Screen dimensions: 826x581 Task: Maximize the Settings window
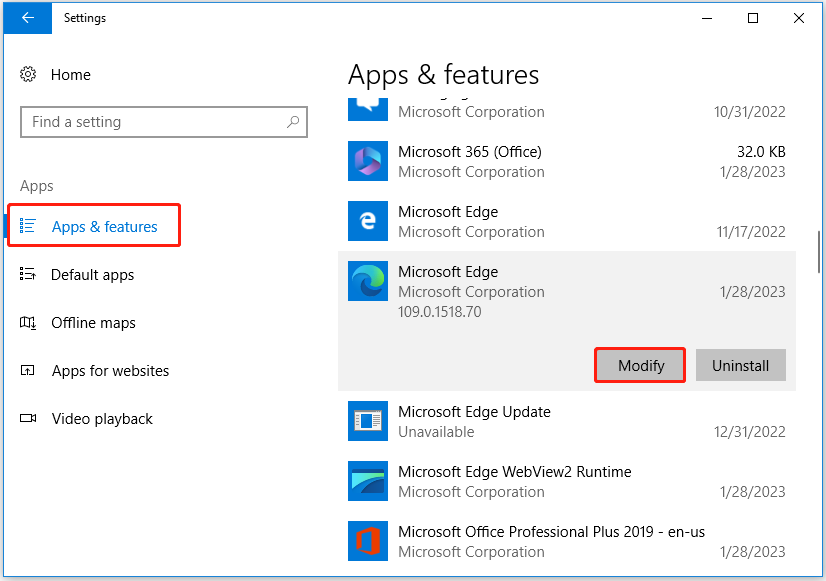(x=753, y=18)
